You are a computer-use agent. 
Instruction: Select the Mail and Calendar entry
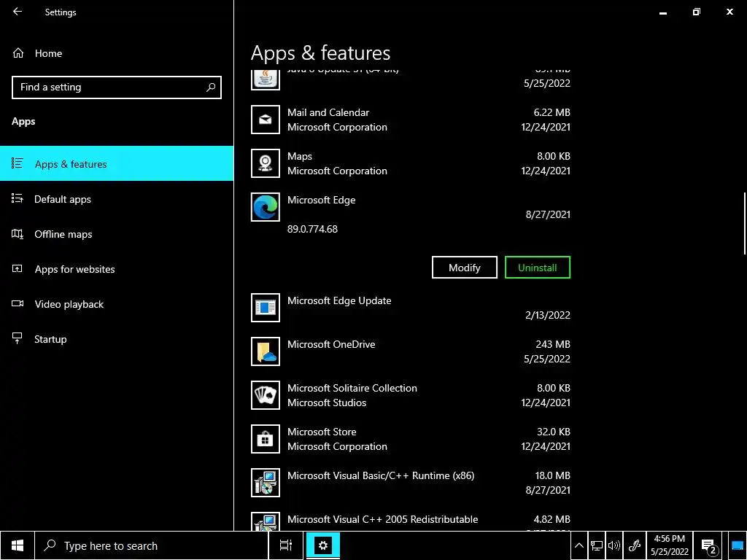411,120
